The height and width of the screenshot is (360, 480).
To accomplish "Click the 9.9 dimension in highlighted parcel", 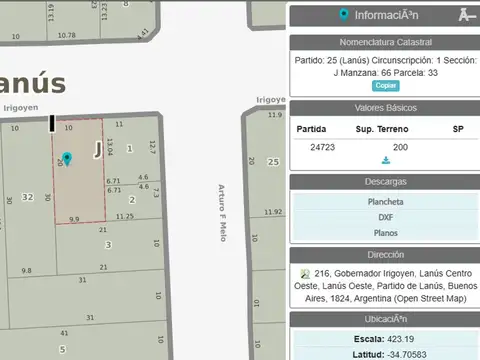I will pos(74,219).
